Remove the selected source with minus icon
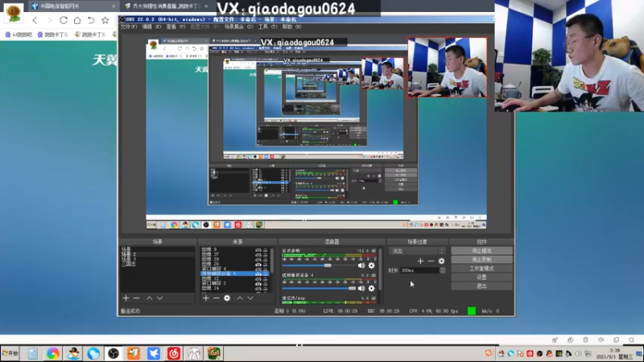The height and width of the screenshot is (362, 644). (216, 298)
